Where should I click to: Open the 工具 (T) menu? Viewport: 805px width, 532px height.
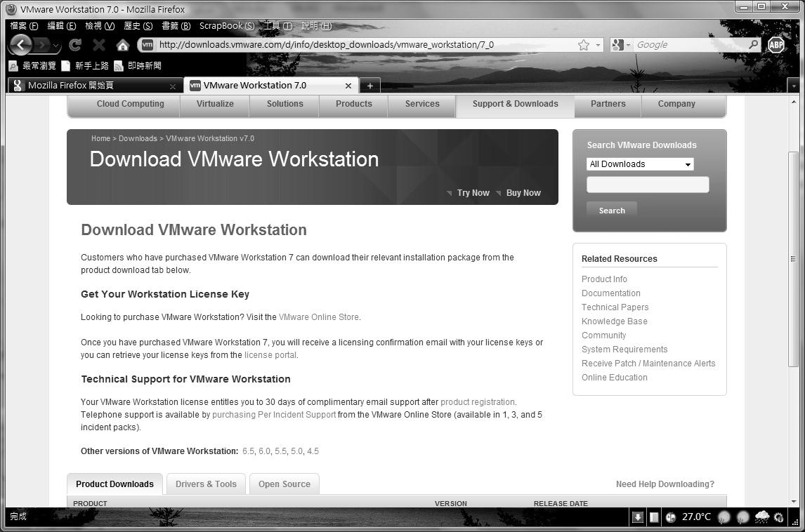click(277, 26)
